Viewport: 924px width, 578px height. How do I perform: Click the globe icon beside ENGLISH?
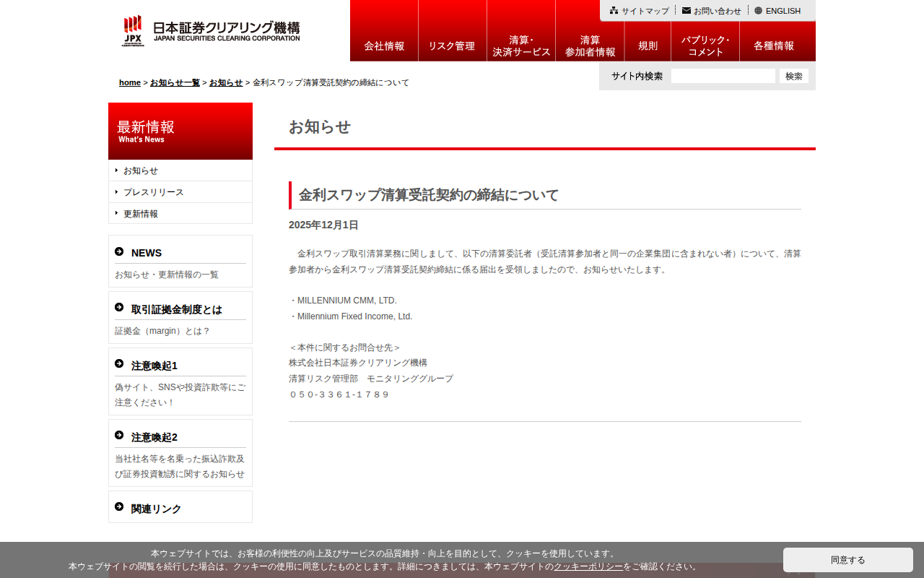click(758, 11)
